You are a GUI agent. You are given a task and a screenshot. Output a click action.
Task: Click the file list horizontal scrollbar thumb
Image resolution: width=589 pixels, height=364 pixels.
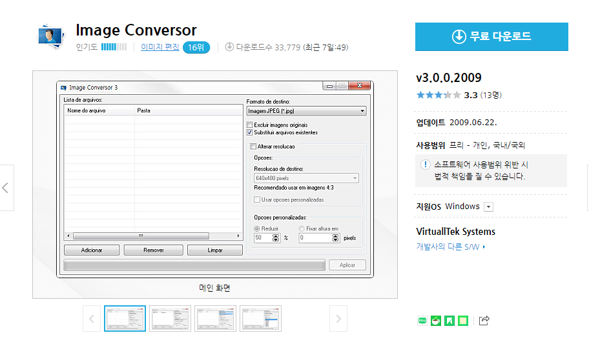141,236
